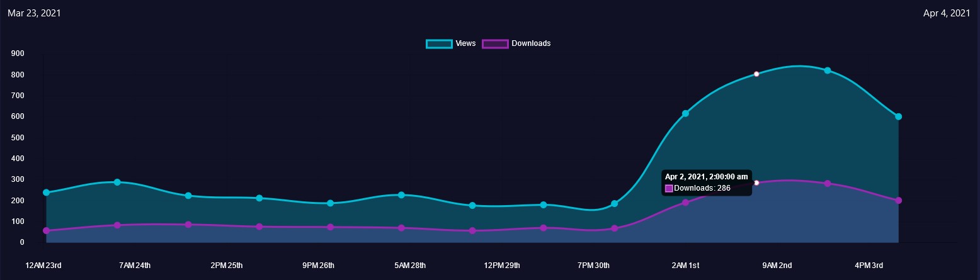The image size is (980, 280).
Task: Select the highest teal Views data point
Action: [828, 70]
